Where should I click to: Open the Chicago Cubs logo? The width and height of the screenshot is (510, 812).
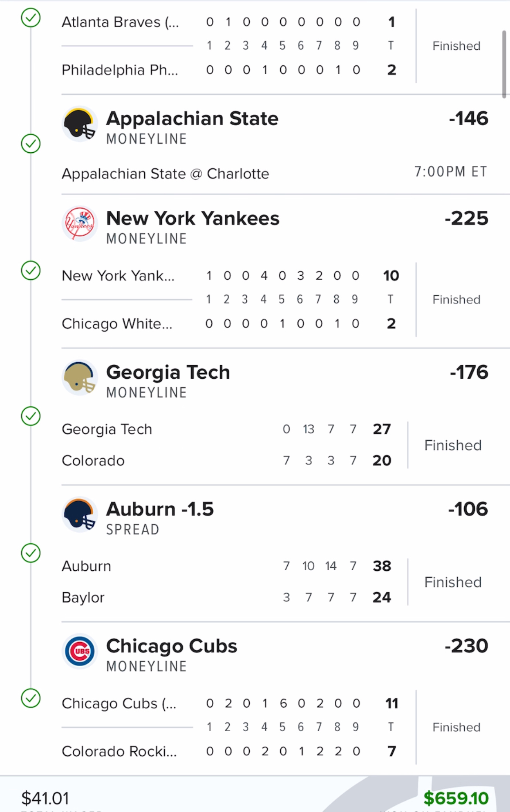(x=79, y=651)
